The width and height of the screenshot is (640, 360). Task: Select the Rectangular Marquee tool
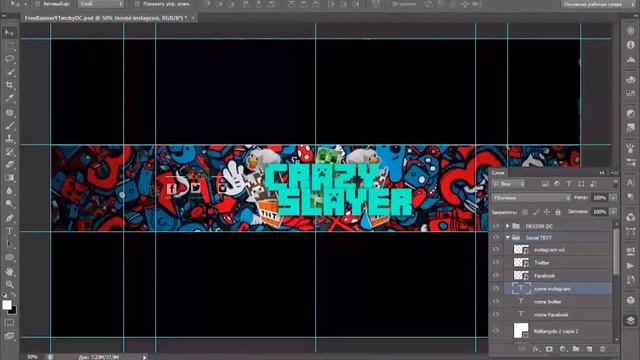(10, 46)
